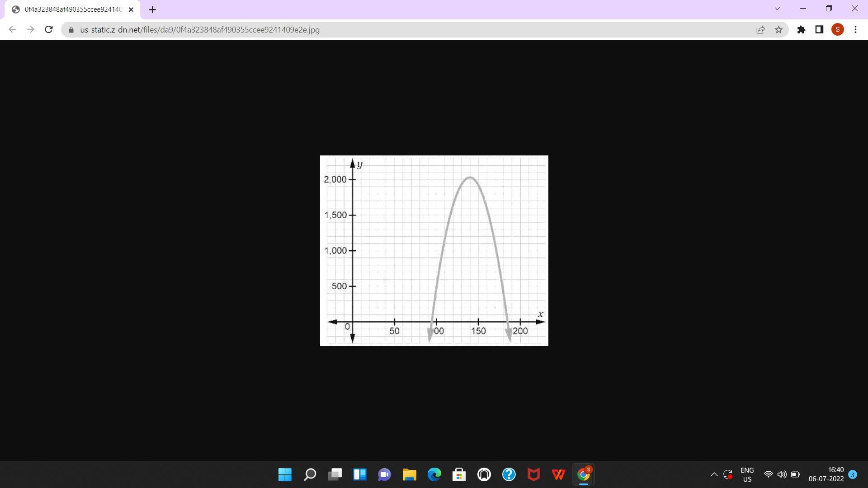Launch File Explorer from taskbar
Viewport: 868px width, 488px height.
coord(409,474)
